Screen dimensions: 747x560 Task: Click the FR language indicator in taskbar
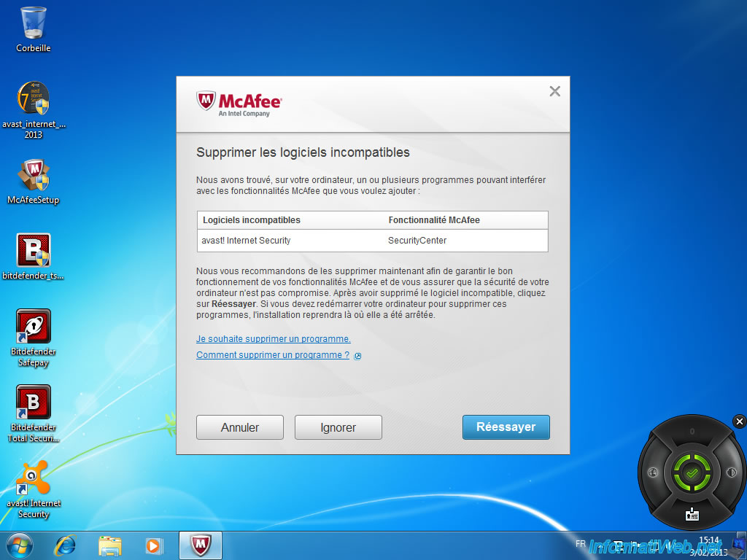click(x=580, y=543)
